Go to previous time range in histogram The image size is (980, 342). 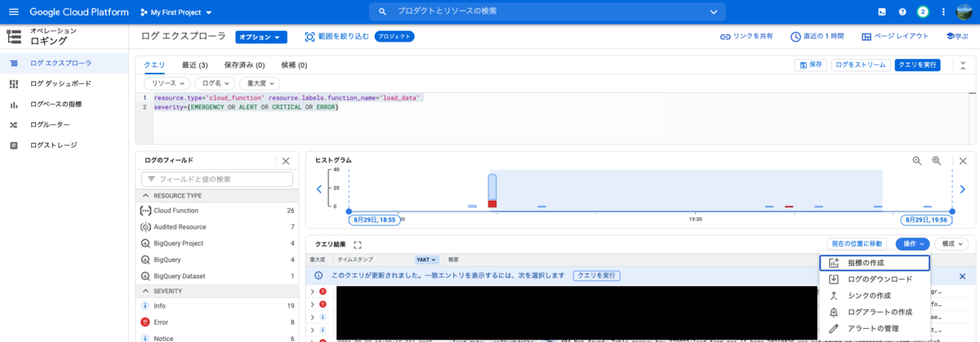pos(320,189)
